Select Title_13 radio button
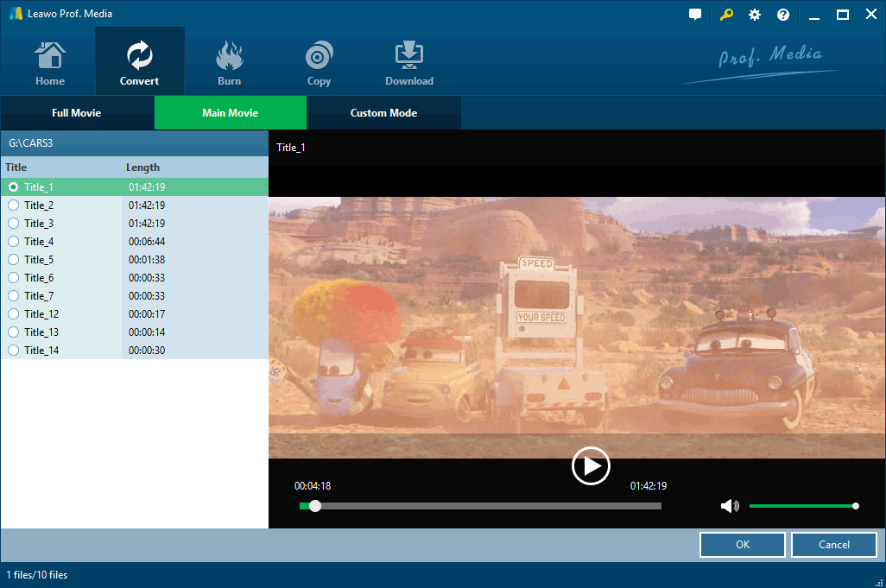The image size is (886, 588). click(14, 332)
